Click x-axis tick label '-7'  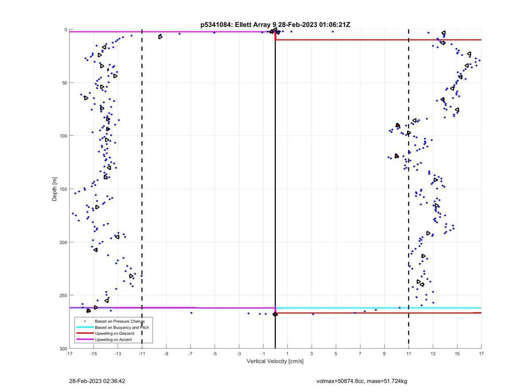(x=191, y=353)
